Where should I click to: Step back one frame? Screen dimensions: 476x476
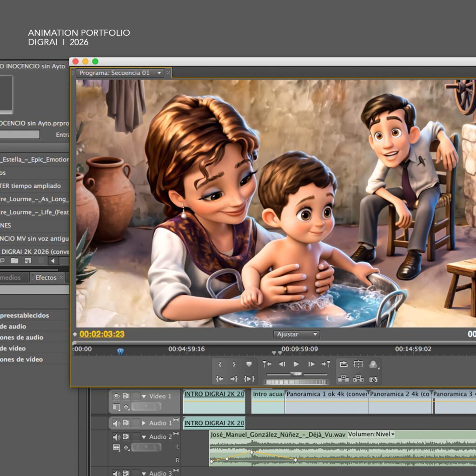(282, 364)
